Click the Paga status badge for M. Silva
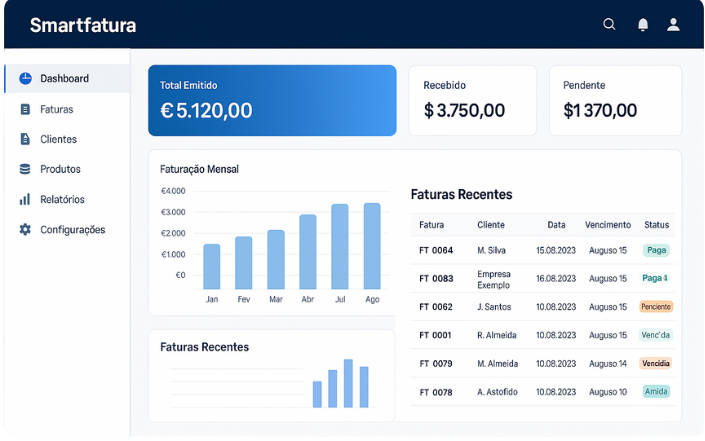The image size is (705, 441). click(x=656, y=250)
